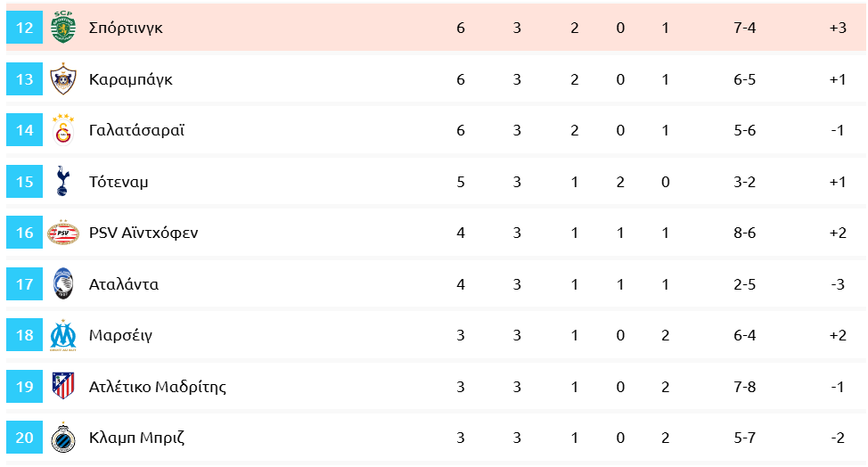868x467 pixels.
Task: Select the Marseille club logo
Action: click(62, 335)
